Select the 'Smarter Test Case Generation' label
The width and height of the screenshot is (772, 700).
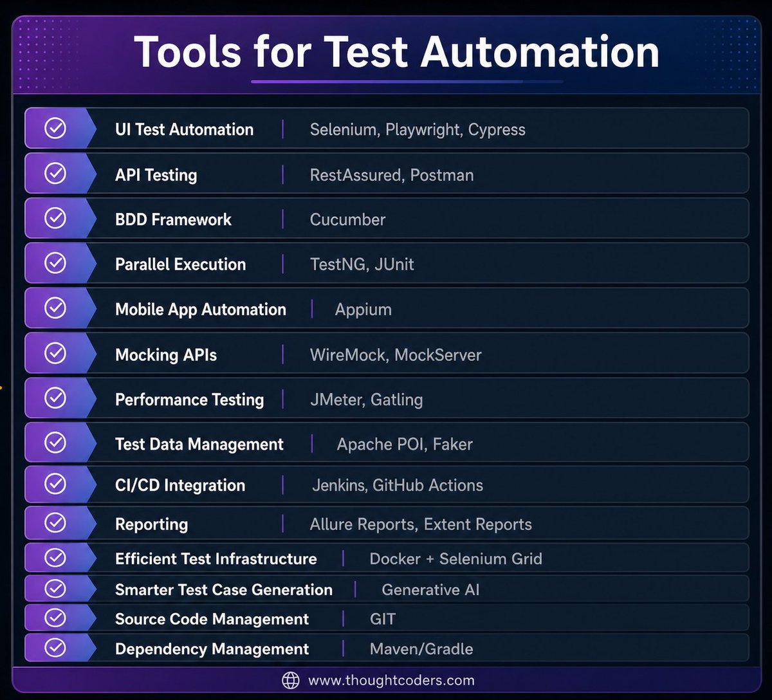point(224,589)
